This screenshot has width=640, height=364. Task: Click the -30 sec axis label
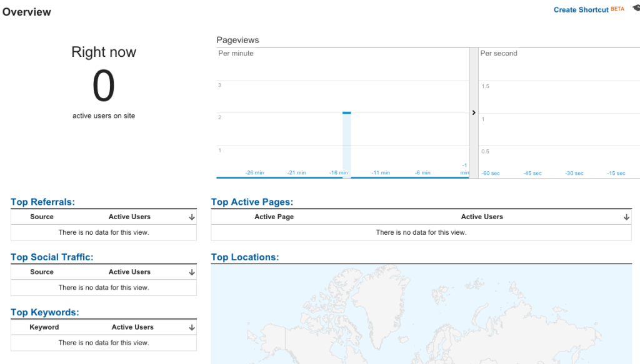[x=574, y=173]
